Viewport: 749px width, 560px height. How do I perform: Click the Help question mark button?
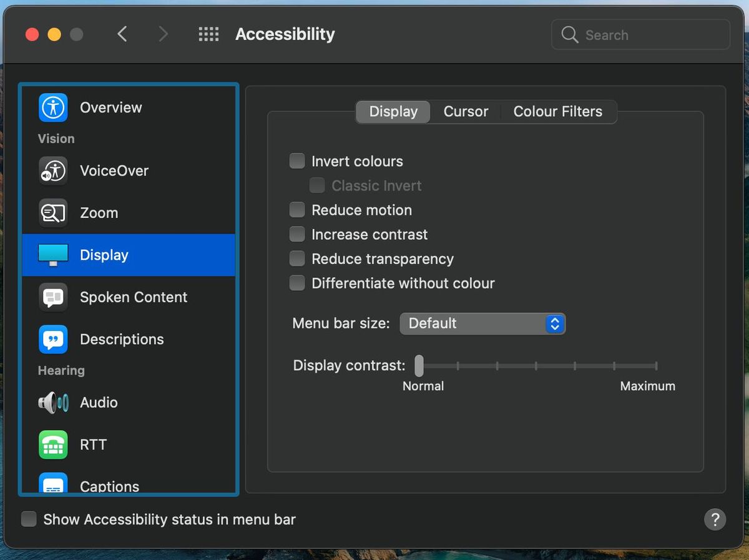coord(715,519)
